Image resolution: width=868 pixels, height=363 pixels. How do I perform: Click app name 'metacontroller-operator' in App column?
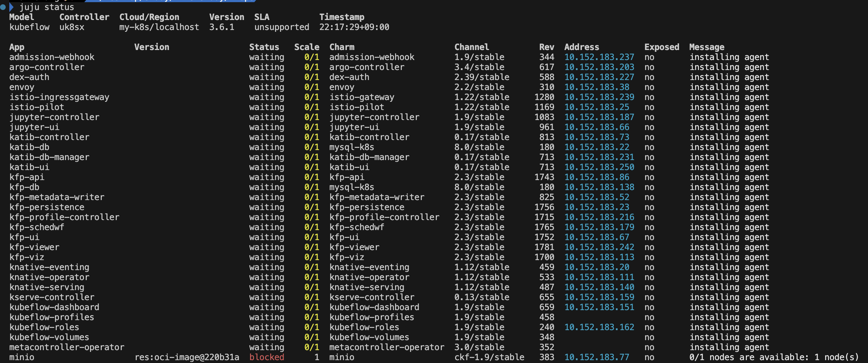click(x=67, y=347)
